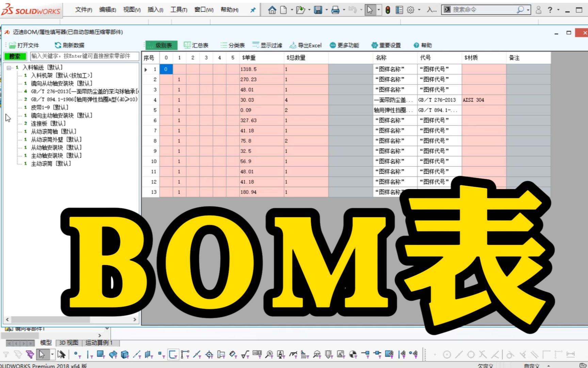Toggle the filter edges icon
Viewport: 588px width, 368px height.
[89, 354]
